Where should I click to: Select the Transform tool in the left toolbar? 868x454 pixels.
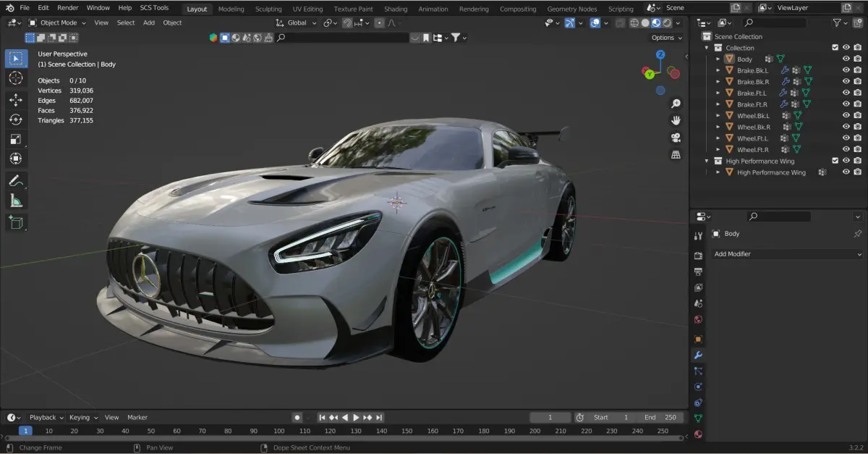(x=16, y=159)
